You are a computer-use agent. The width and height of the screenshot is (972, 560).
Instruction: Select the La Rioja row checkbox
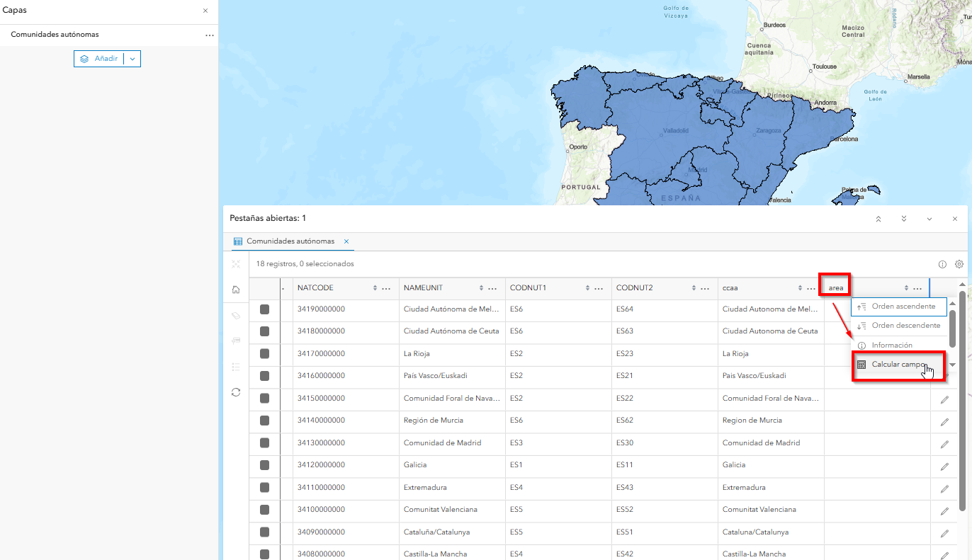(x=265, y=353)
